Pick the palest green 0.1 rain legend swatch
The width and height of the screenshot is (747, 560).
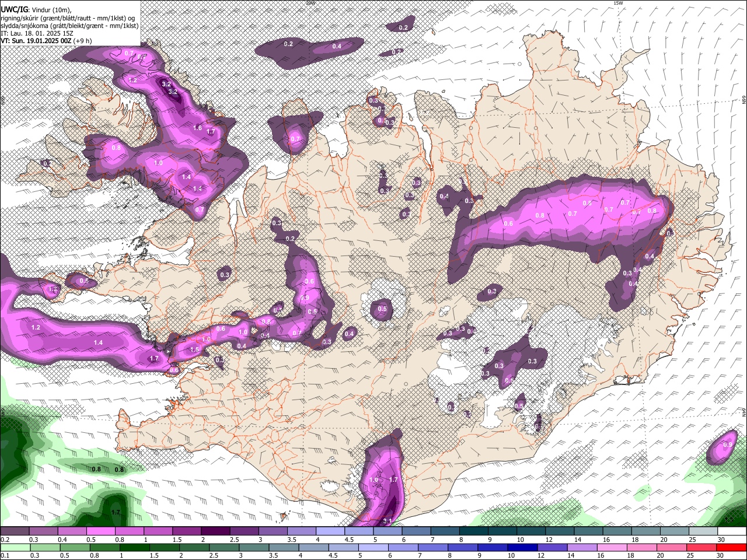point(15,547)
